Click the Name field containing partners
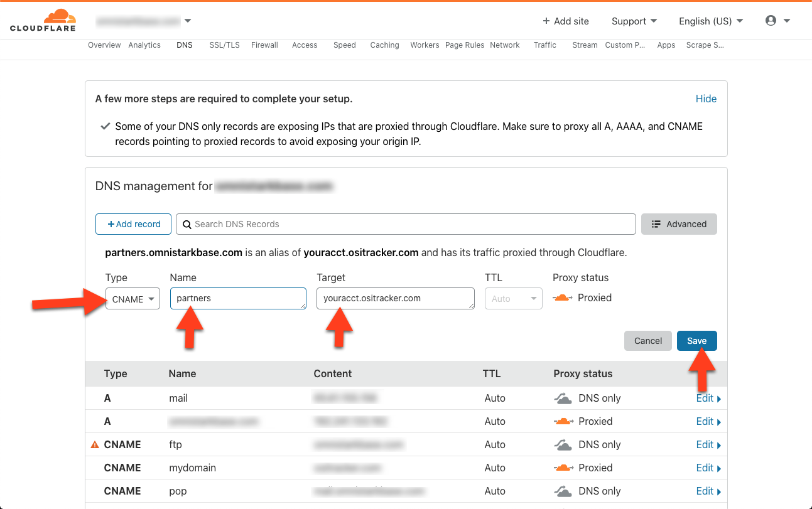 pos(238,298)
